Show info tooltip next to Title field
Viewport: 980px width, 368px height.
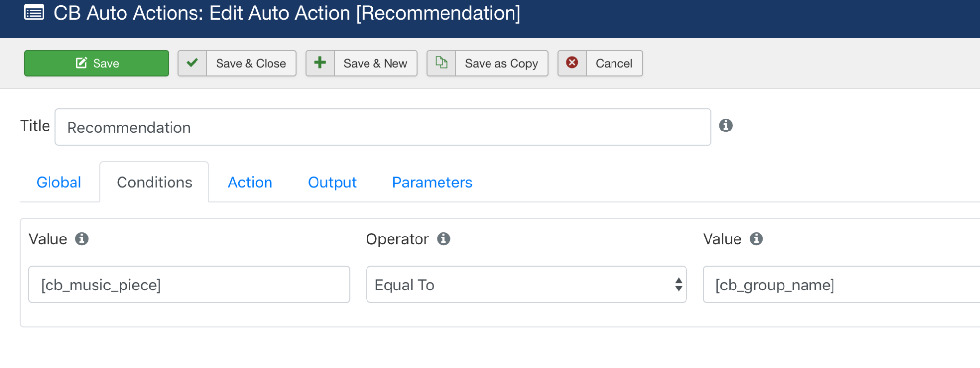[x=726, y=126]
